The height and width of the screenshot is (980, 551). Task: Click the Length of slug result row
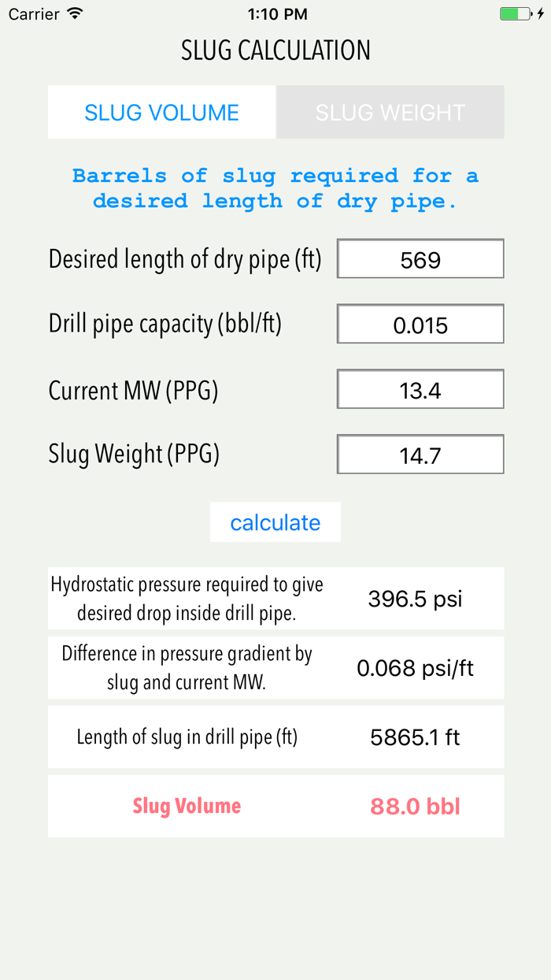tap(275, 737)
